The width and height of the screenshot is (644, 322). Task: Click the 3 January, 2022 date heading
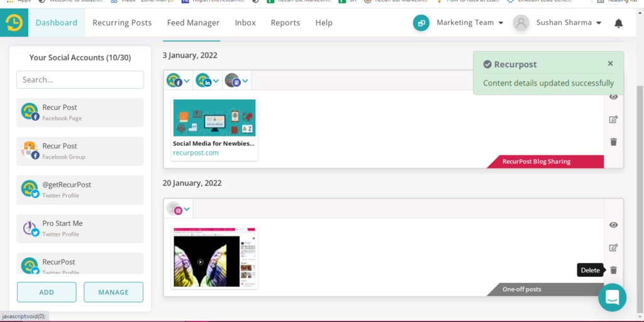click(x=190, y=55)
